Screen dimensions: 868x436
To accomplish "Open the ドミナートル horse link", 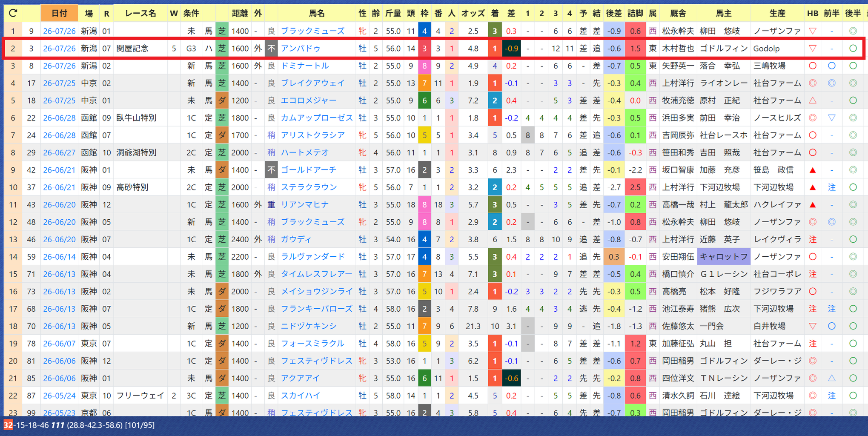I will click(x=305, y=66).
